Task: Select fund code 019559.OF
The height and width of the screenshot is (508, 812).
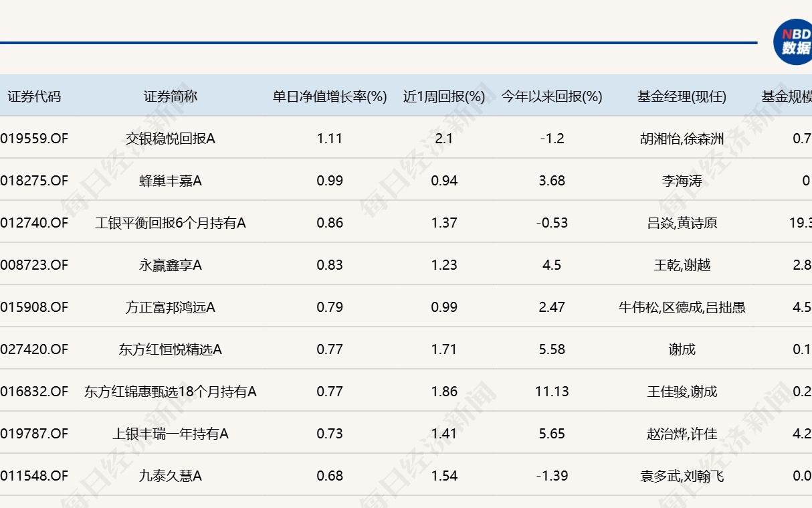Action: pyautogui.click(x=34, y=139)
